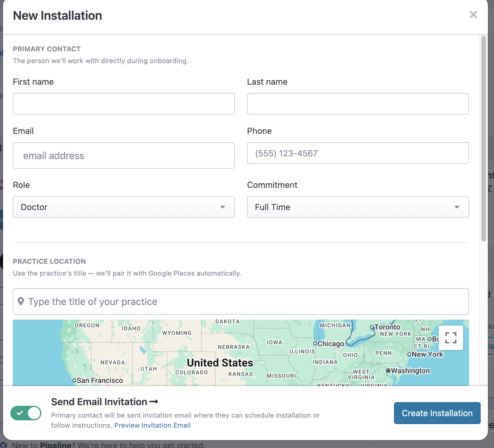Click the Create Installation button
The image size is (494, 448).
(437, 413)
